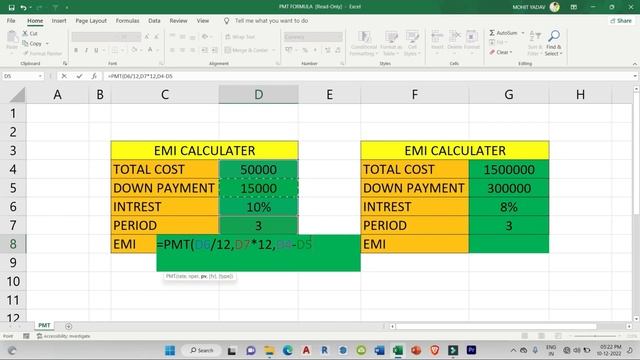Confirm the formula with the checkmark button
The height and width of the screenshot is (360, 640).
click(x=79, y=76)
